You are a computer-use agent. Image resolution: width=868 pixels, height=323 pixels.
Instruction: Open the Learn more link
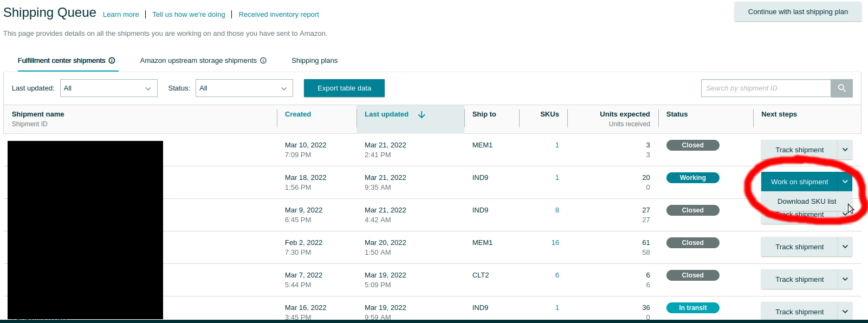point(121,15)
